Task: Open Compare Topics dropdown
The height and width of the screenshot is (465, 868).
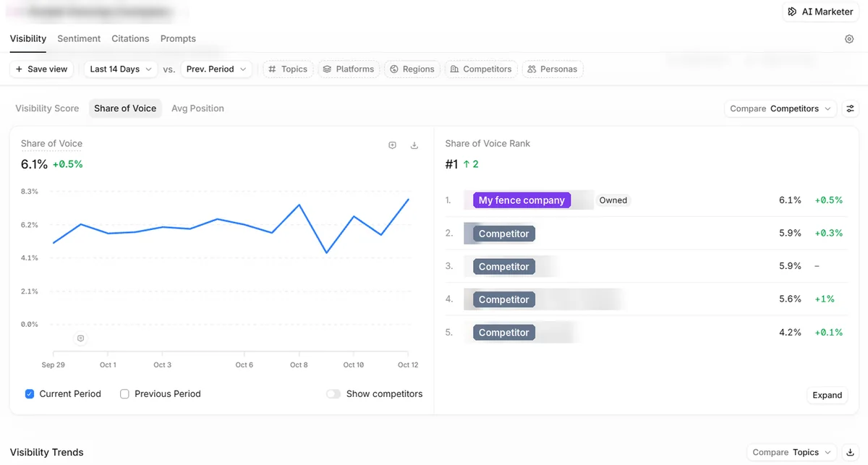Action: [791, 453]
